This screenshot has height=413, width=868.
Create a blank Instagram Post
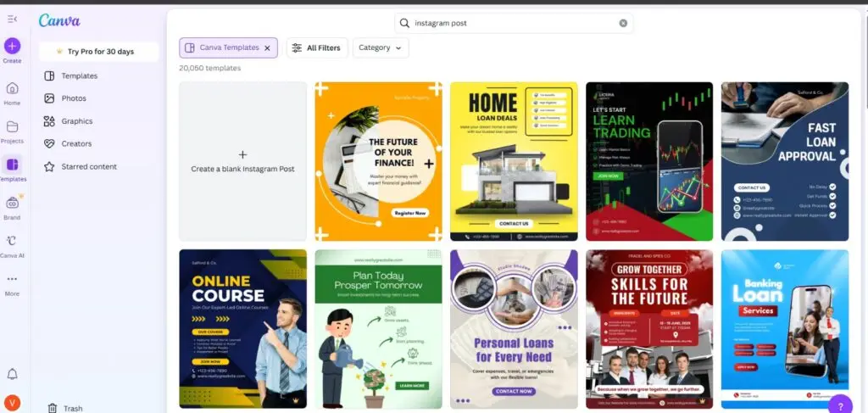[x=242, y=162]
